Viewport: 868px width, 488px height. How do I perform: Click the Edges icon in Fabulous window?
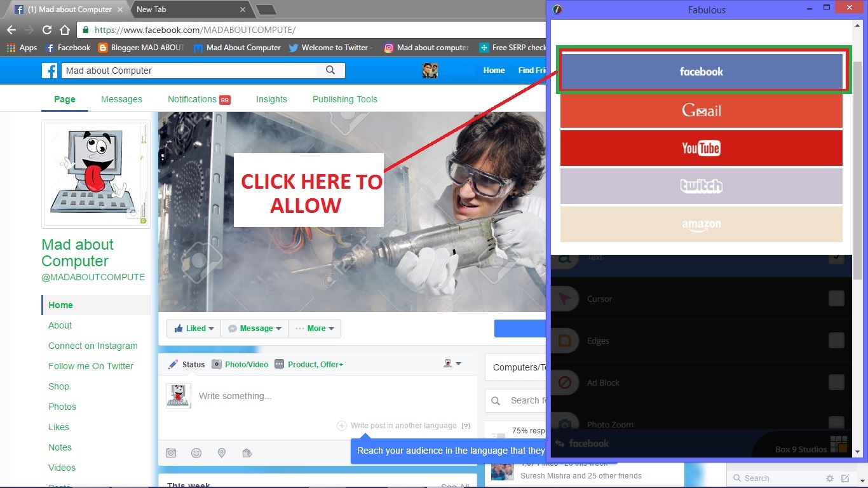pos(564,341)
